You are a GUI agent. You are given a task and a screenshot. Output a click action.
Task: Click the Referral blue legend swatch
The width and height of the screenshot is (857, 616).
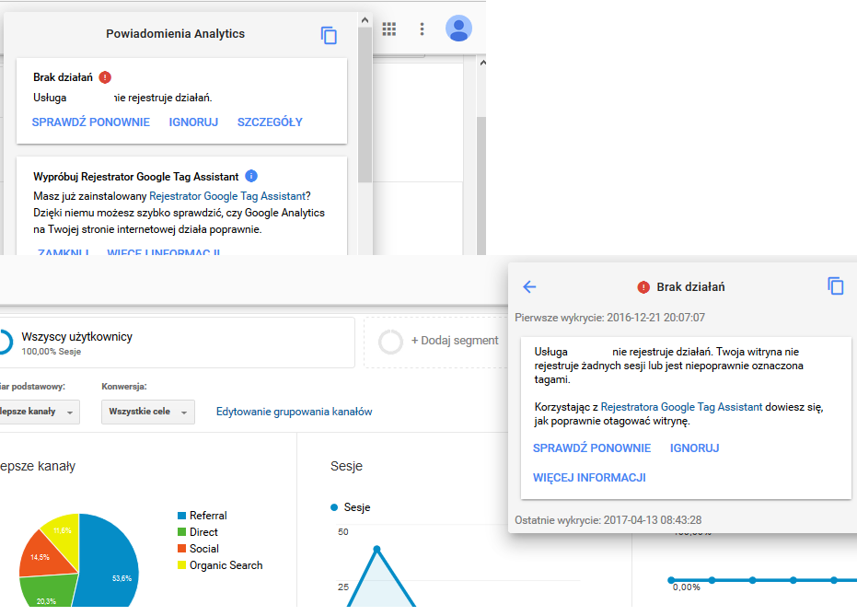tap(182, 516)
